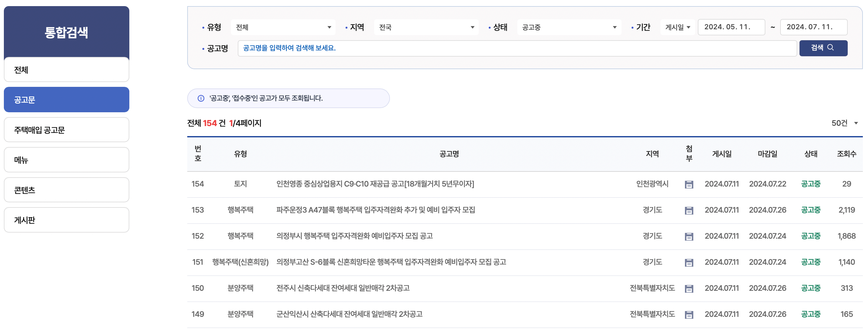Switch to the 전체 sidebar tab
Viewport: 868px width, 331px height.
point(66,69)
